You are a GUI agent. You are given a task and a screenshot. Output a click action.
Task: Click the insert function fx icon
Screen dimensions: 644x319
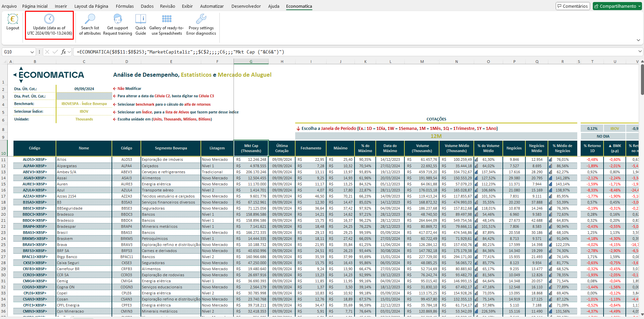click(x=63, y=52)
